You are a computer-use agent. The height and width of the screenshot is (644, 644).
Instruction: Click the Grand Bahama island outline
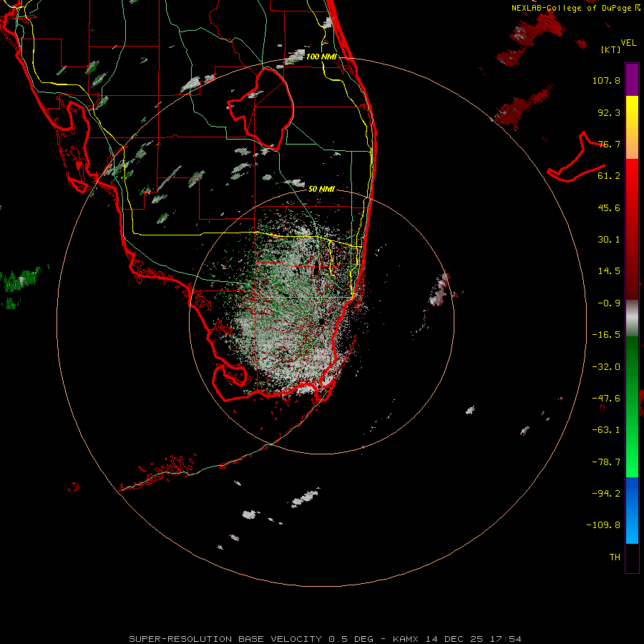(577, 158)
